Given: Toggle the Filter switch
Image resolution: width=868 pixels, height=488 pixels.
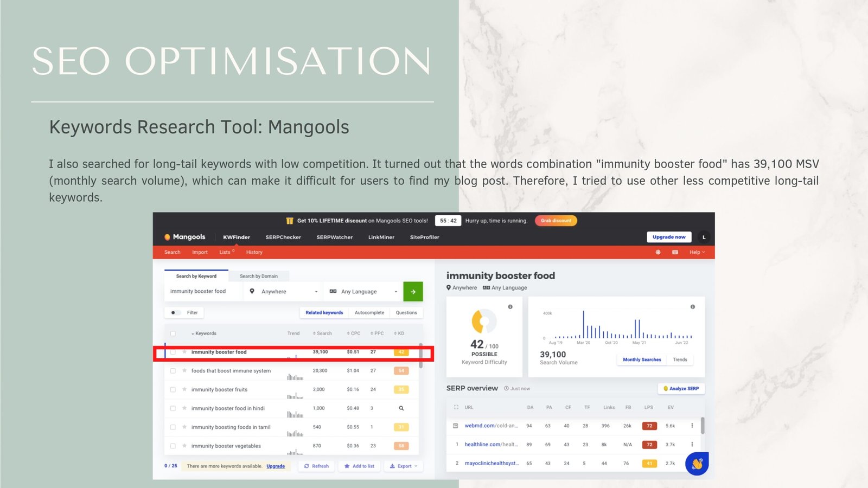Looking at the screenshot, I should click(x=175, y=312).
